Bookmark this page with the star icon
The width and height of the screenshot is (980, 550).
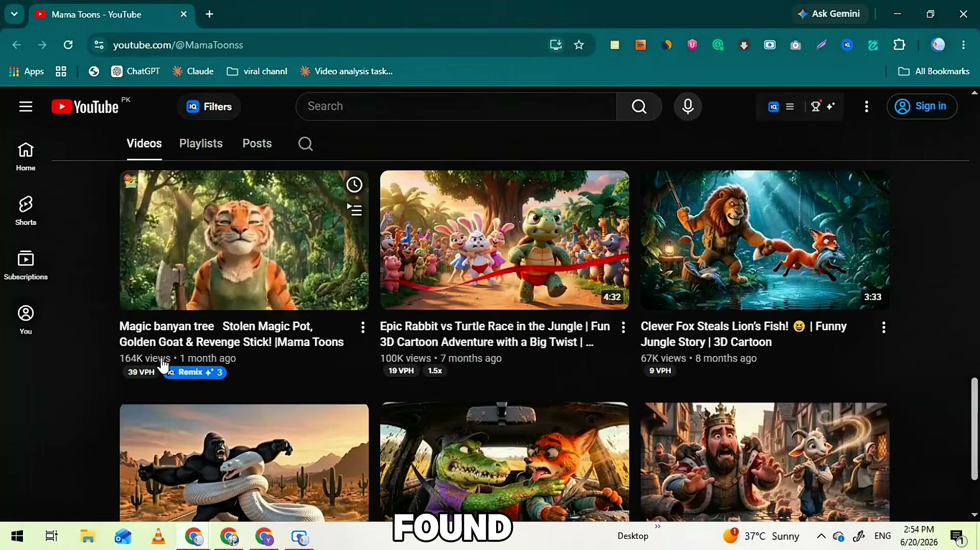[579, 45]
